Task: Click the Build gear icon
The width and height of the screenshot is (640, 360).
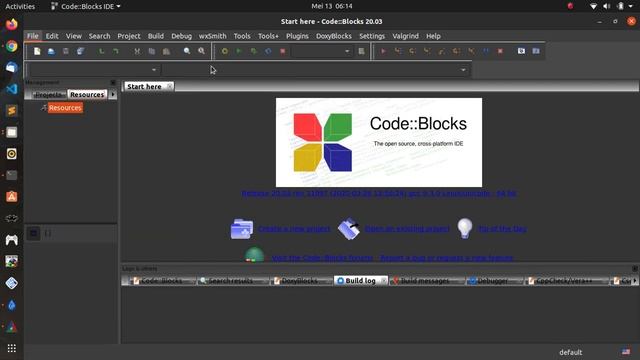Action: (224, 51)
